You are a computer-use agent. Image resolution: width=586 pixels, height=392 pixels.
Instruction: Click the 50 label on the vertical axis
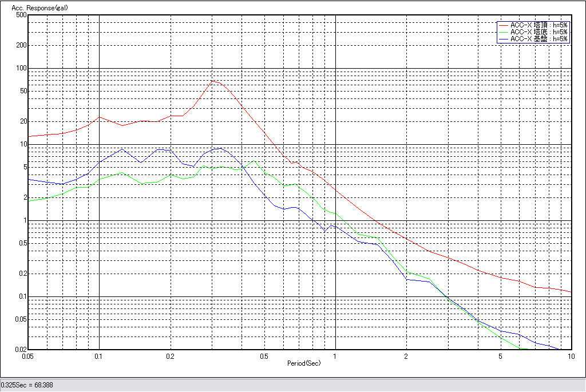[23, 91]
